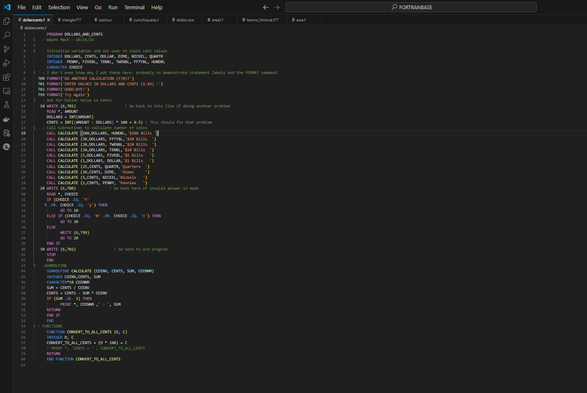Screen dimensions: 587x393
Task: Open the Extensions view
Action: [6, 77]
